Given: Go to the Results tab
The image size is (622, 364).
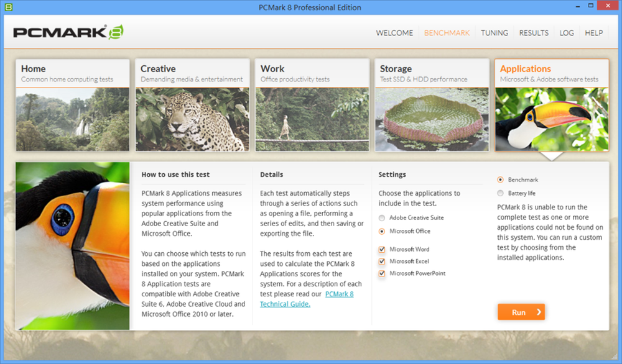Looking at the screenshot, I should [x=534, y=33].
